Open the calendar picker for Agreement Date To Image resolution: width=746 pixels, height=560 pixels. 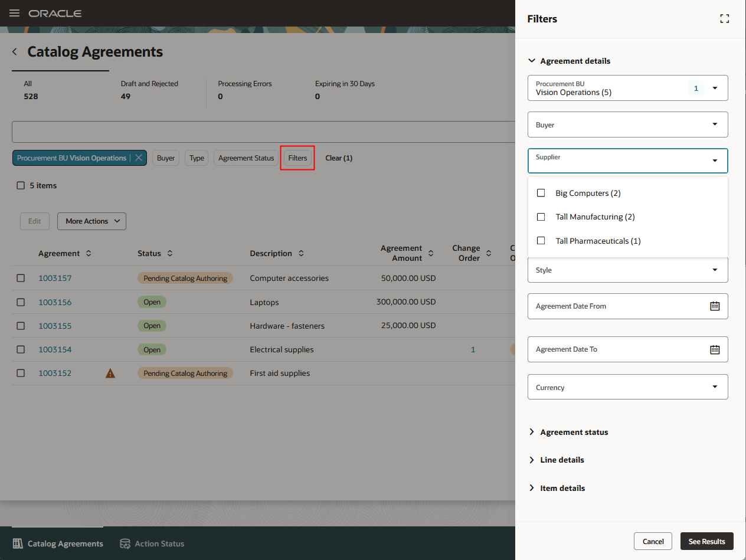coord(715,349)
